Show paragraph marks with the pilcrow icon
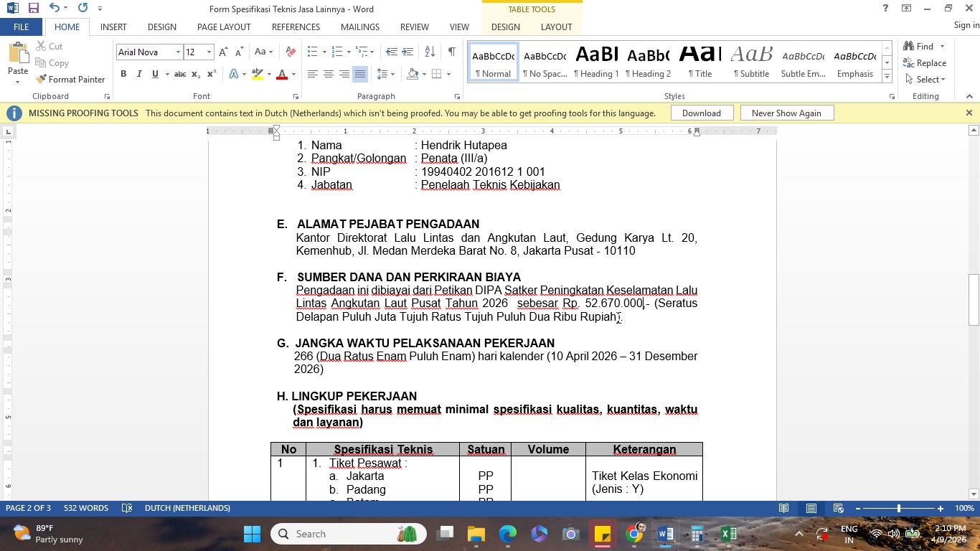Image resolution: width=980 pixels, height=551 pixels. 451,52
